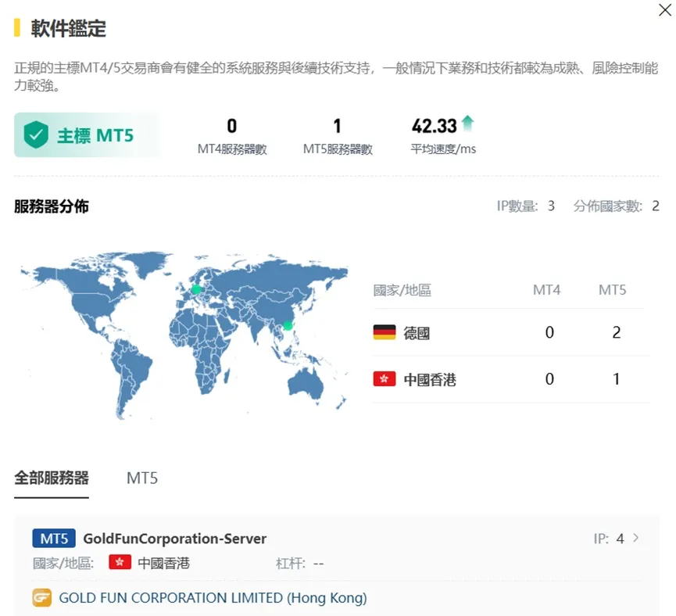Click the 服務器分佈 heading
676x616 pixels.
tap(52, 206)
